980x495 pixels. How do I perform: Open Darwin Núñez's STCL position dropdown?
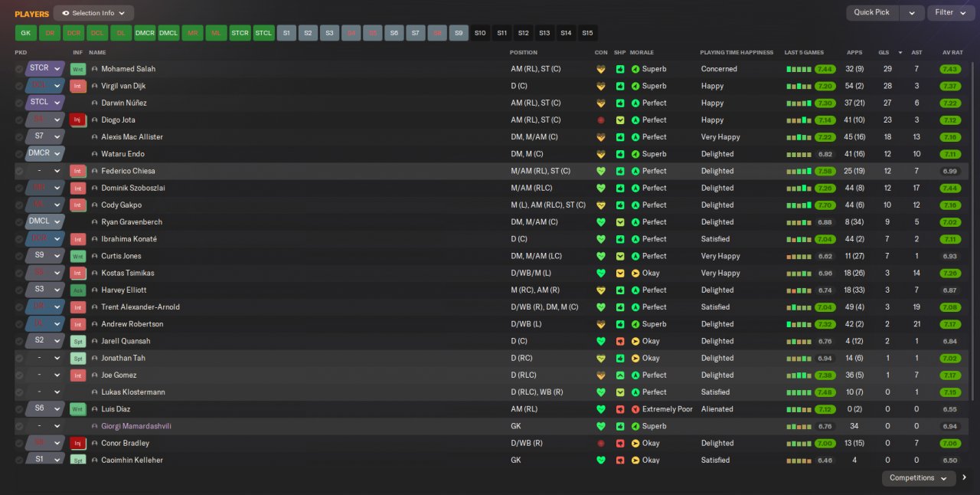[x=45, y=102]
